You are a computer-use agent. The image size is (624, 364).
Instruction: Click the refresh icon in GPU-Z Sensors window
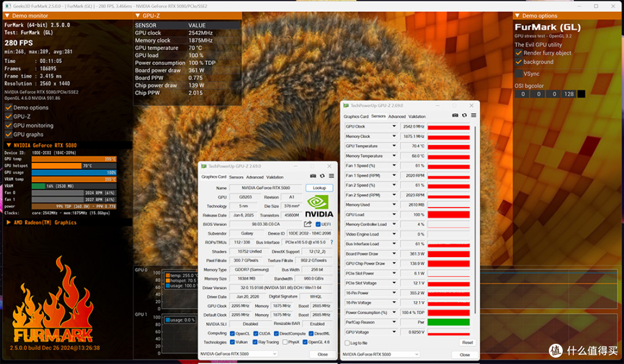click(464, 116)
